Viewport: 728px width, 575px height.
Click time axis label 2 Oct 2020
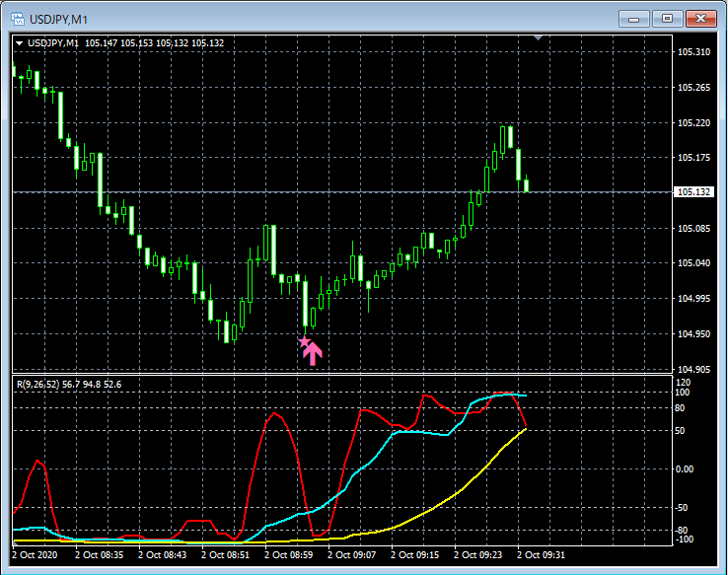coord(35,554)
